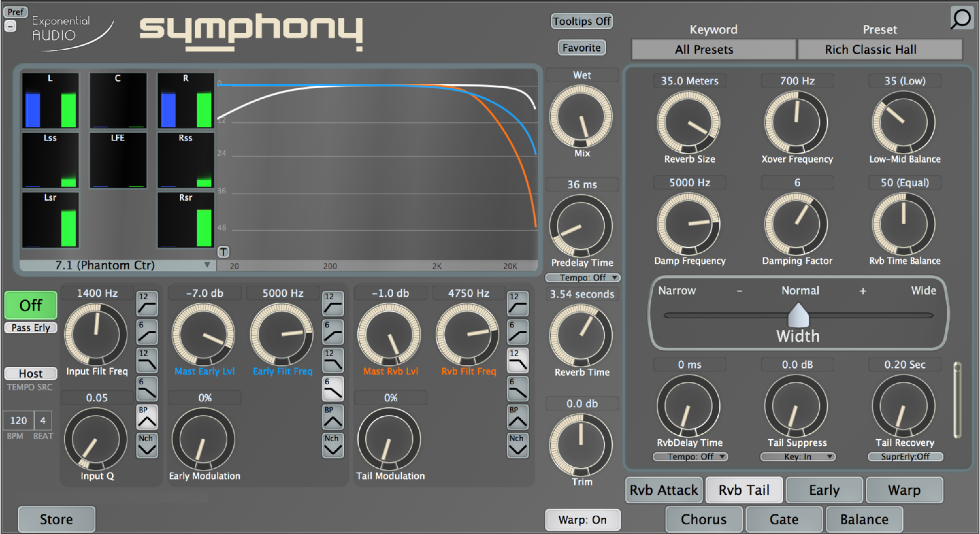Open the Tempo: Off dropdown under Predelay Time
The width and height of the screenshot is (980, 534).
(582, 277)
